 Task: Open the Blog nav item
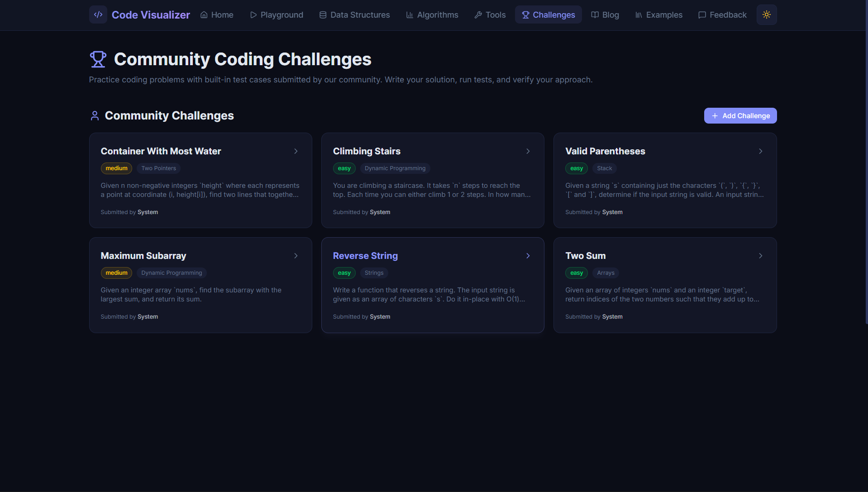click(x=605, y=15)
